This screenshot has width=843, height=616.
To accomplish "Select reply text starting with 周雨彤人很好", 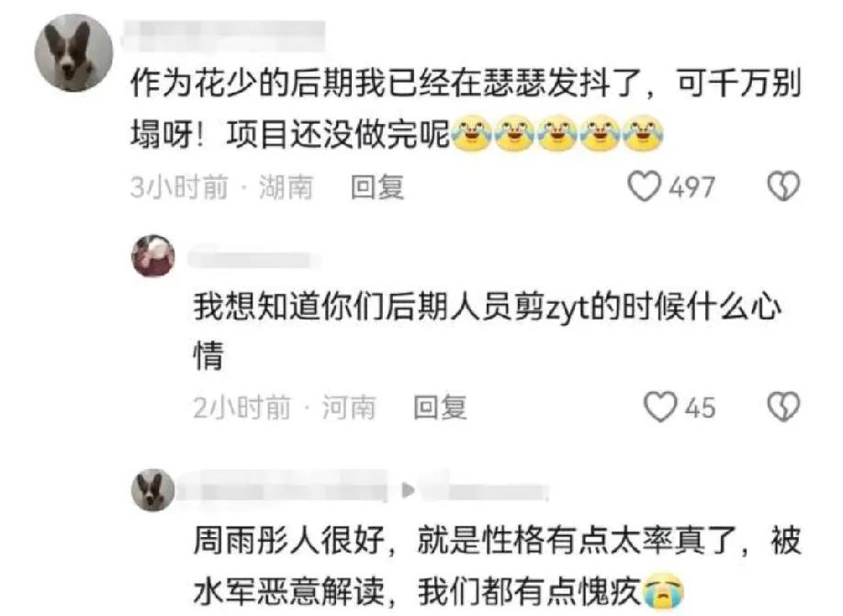I will point(498,566).
